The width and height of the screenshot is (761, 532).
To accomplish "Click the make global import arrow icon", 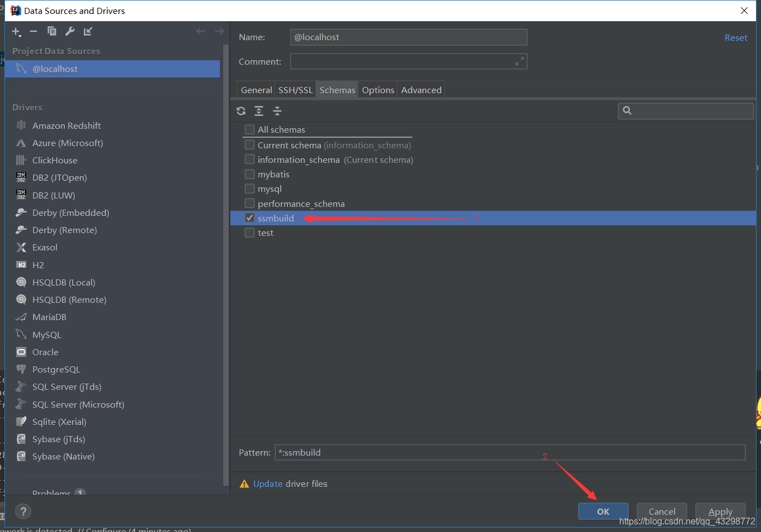I will 88,31.
